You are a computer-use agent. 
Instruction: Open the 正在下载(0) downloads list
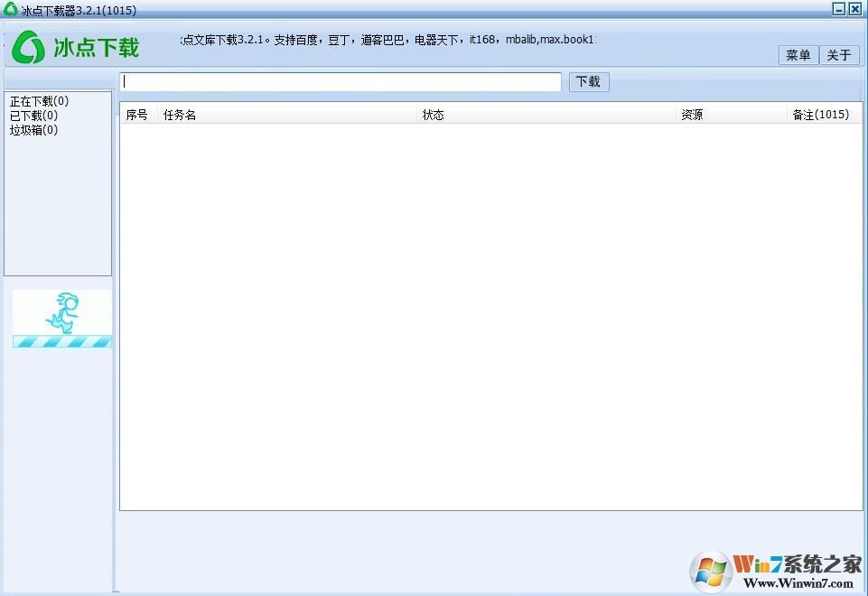click(33, 100)
